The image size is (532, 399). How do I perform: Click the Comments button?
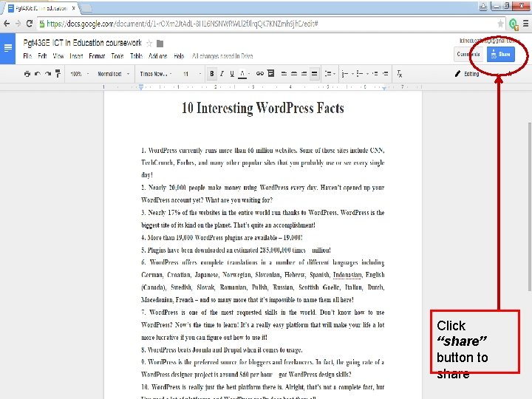[468, 54]
